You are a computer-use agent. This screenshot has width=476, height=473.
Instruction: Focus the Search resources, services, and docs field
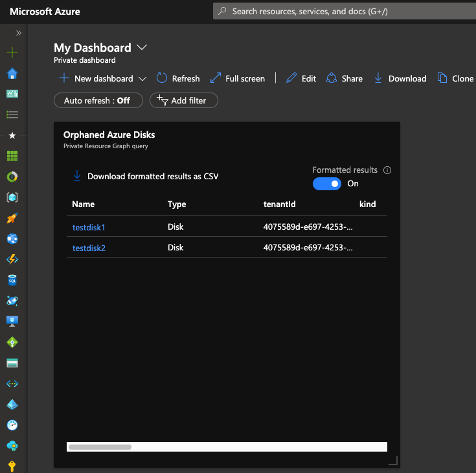[345, 11]
